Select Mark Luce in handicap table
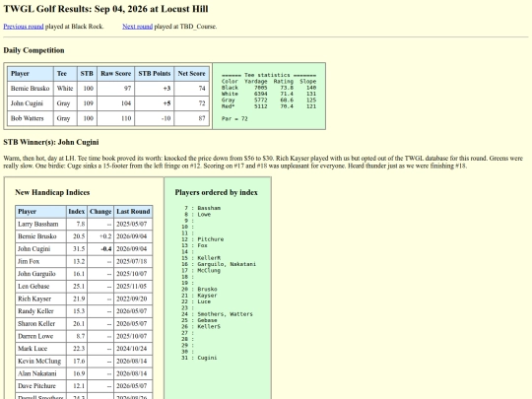This screenshot has height=399, width=532. pos(33,349)
